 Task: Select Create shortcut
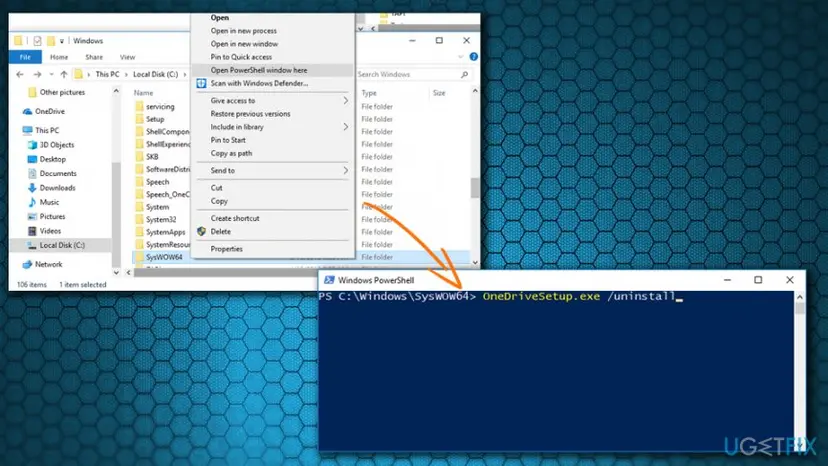(x=235, y=218)
